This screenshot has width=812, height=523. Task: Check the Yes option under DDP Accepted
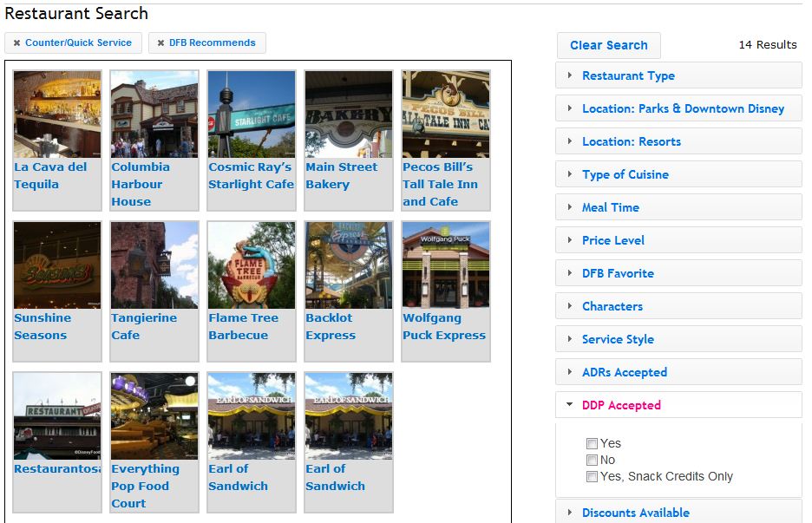coord(592,444)
